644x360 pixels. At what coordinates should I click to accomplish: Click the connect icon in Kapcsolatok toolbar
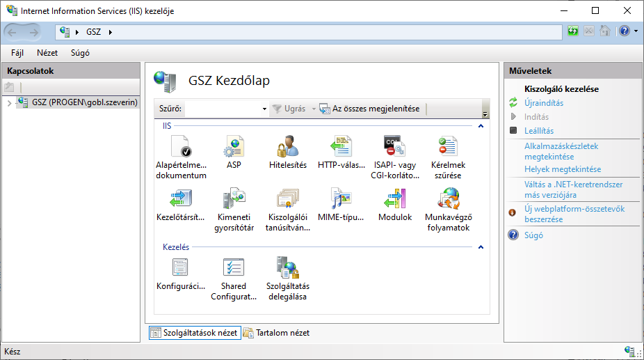[9, 87]
